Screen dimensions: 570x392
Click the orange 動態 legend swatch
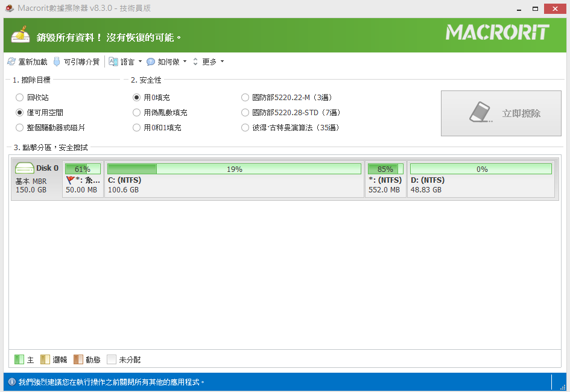[x=78, y=359]
